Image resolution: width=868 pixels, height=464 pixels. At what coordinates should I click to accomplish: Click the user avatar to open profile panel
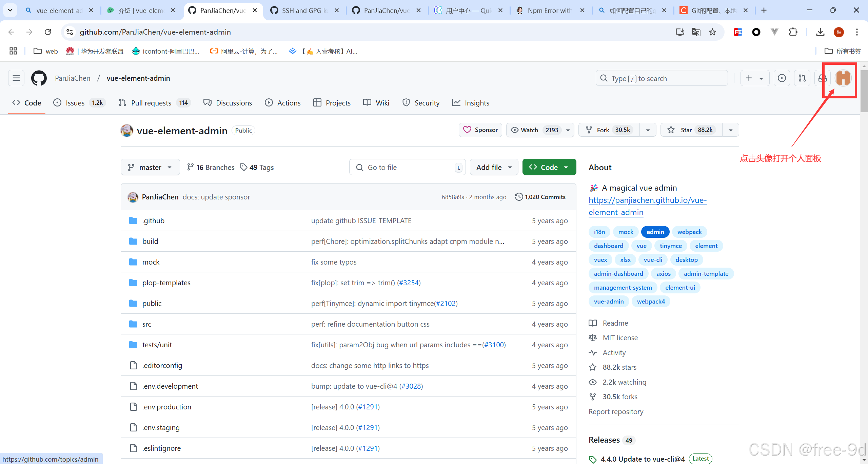843,78
